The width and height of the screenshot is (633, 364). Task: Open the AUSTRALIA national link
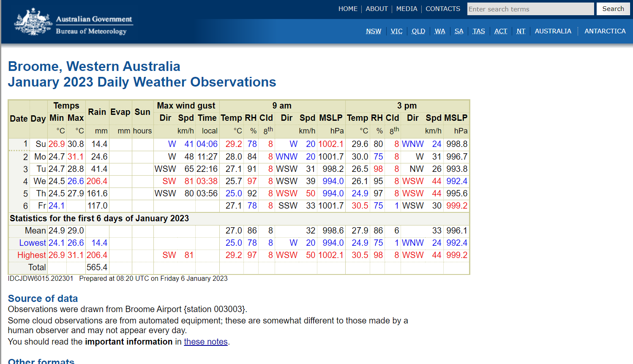553,31
